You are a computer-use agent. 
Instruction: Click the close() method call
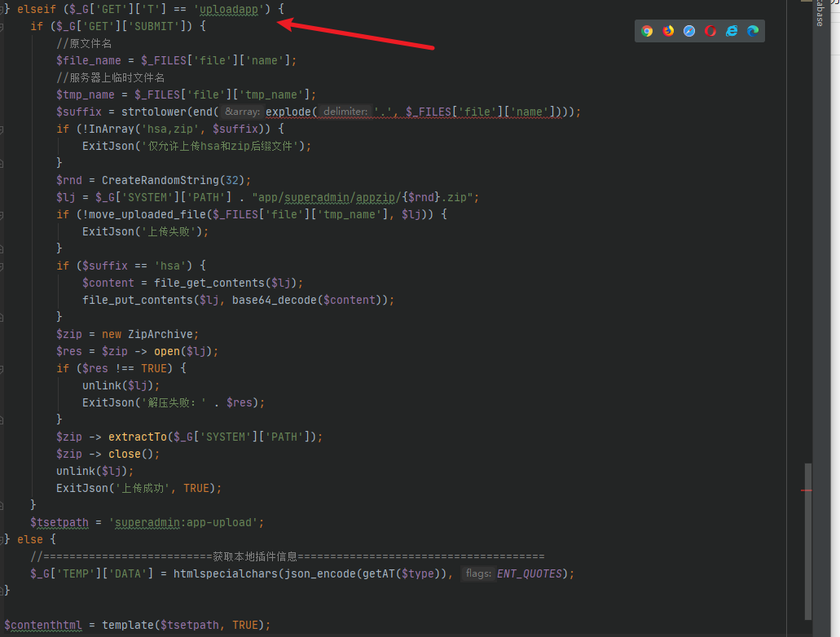point(131,455)
